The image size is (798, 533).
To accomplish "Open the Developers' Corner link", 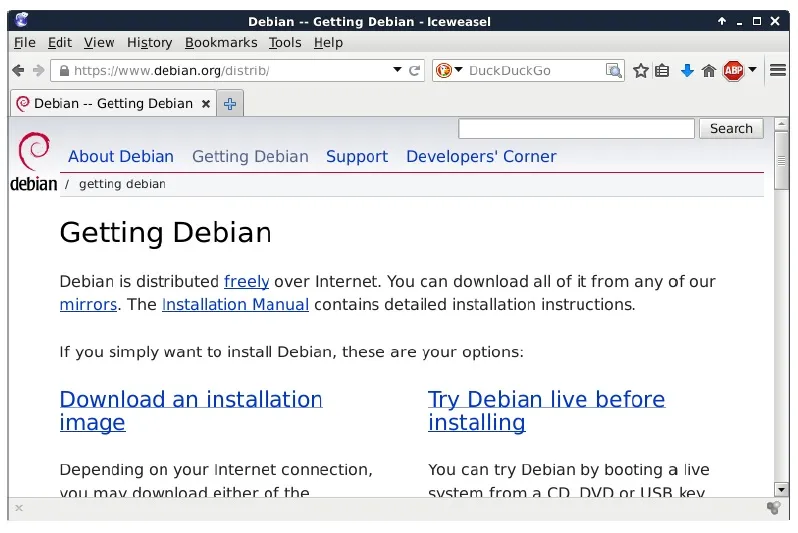I will tap(481, 156).
